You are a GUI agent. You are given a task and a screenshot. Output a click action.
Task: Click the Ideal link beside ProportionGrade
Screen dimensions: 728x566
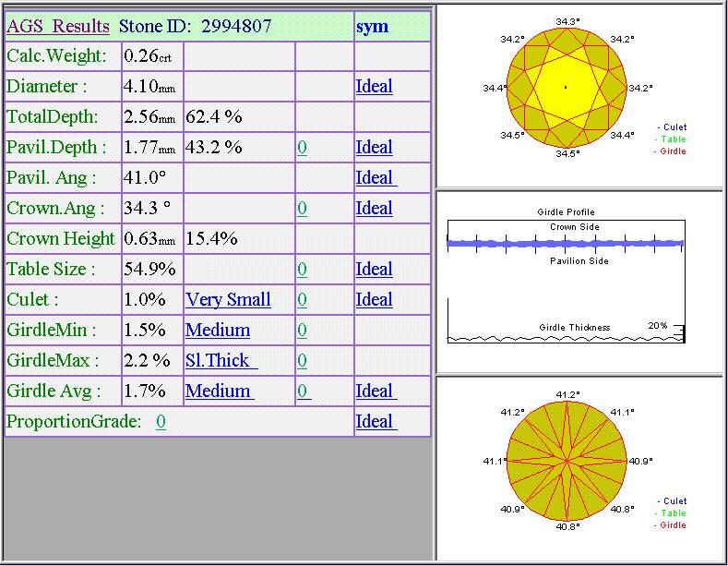(375, 422)
